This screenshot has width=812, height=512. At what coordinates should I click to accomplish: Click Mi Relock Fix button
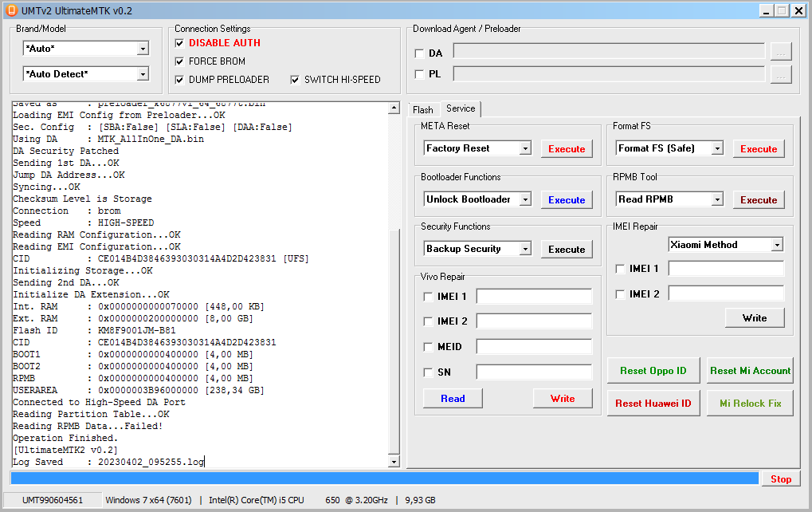(750, 404)
